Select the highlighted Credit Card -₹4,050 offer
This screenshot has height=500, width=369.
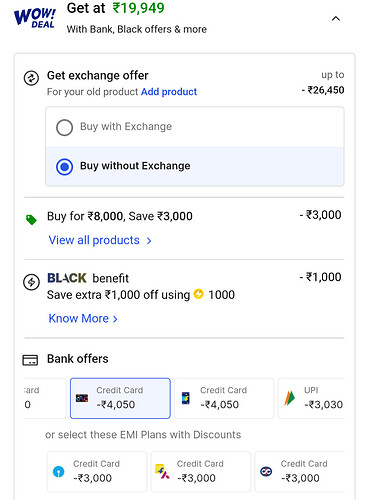(120, 398)
